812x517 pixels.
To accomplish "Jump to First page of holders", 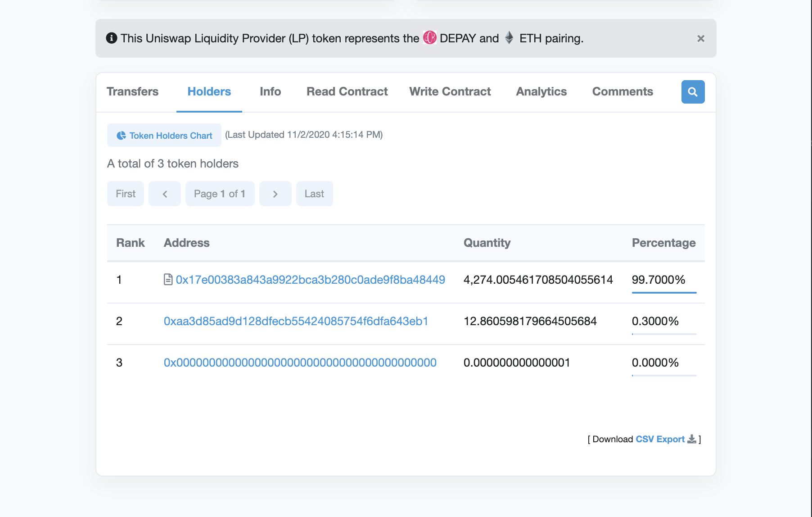I will tap(126, 194).
